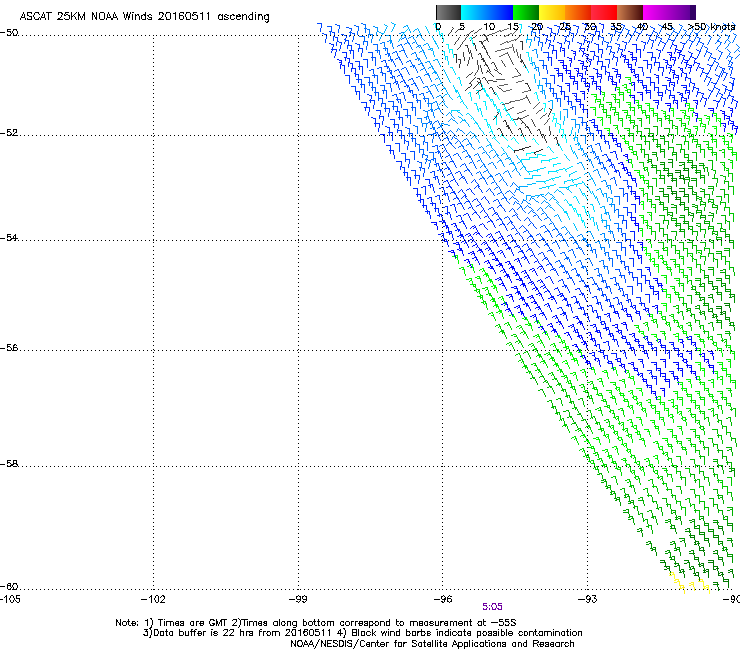740x650 pixels.
Task: Click the chart title 'ASCAT 25KM NOAA Winds 20160511 ascending'
Action: tap(144, 17)
